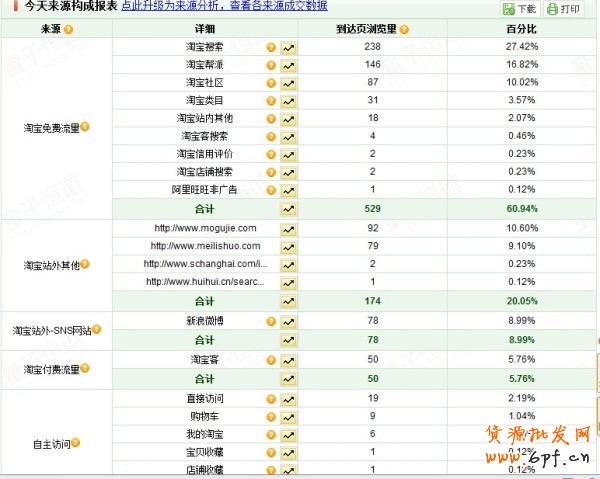
Task: Click help icon beside 淘宝站外-SNS网站 category
Action: tap(96, 329)
